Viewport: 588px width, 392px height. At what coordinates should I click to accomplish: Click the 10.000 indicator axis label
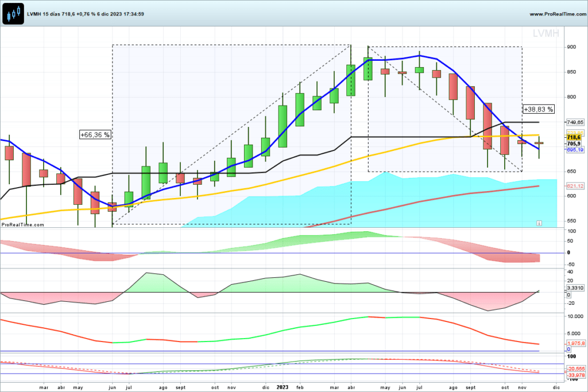pos(575,316)
